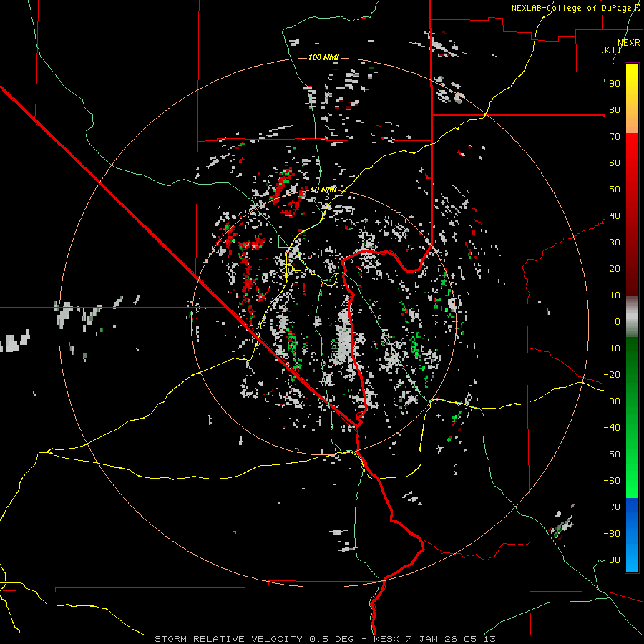This screenshot has height=644, width=644.
Task: Click the "7 JAN 26" date in caption
Action: pos(431,639)
